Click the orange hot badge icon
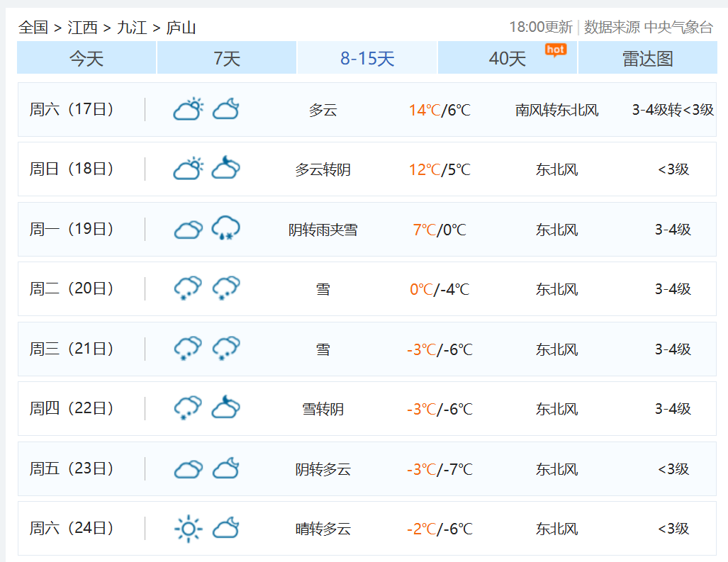The width and height of the screenshot is (728, 562). tap(555, 49)
